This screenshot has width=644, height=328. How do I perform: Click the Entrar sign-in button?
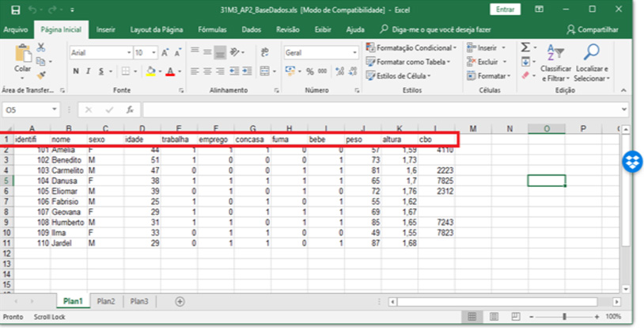[506, 10]
